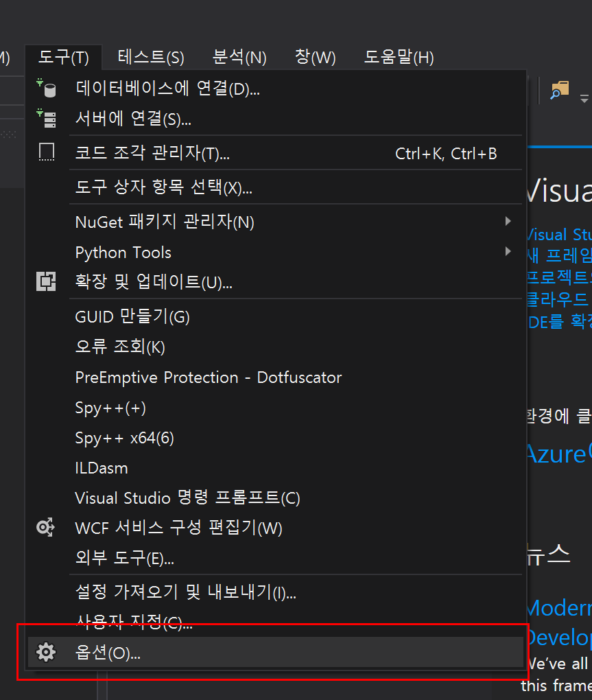The width and height of the screenshot is (592, 700).
Task: Choose 도구 상자 항목 선택(X)... entry
Action: coord(275,187)
